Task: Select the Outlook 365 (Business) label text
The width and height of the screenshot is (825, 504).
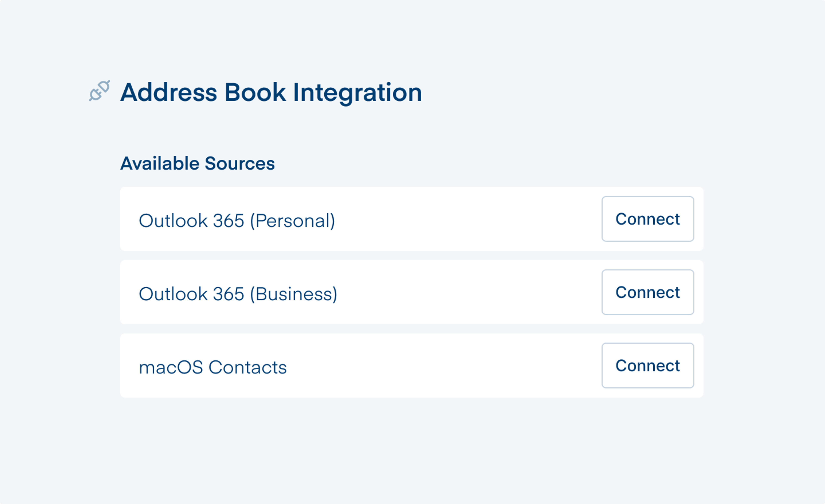Action: (238, 294)
